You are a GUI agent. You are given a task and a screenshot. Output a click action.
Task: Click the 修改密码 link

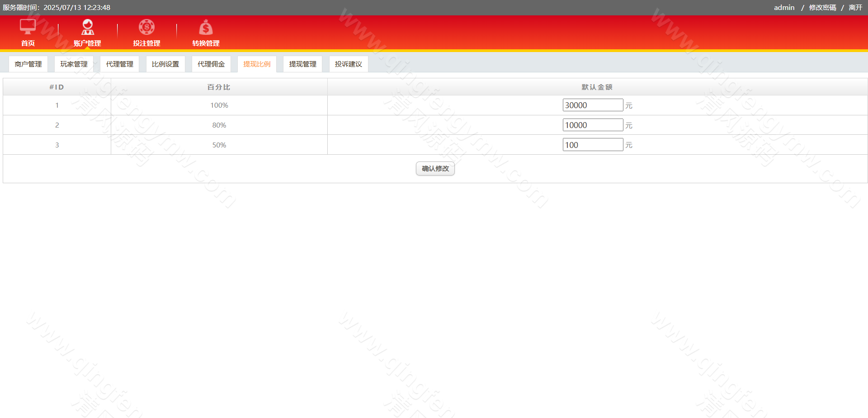point(822,8)
